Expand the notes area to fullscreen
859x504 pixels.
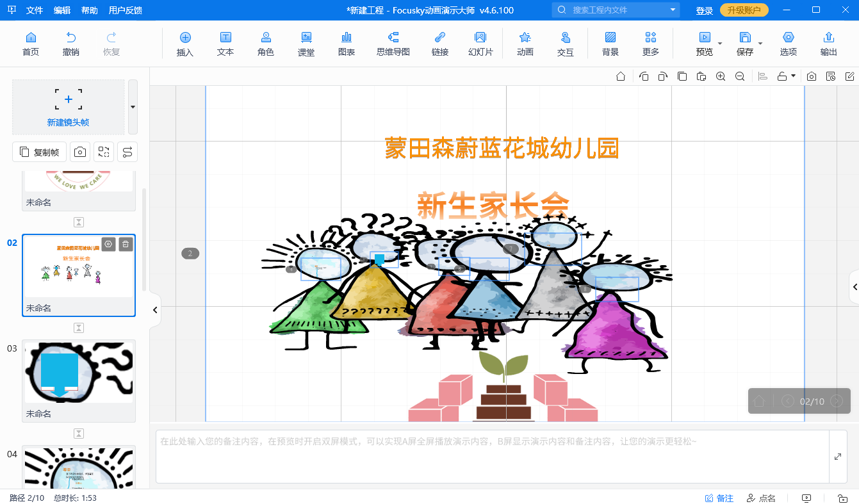tap(838, 457)
